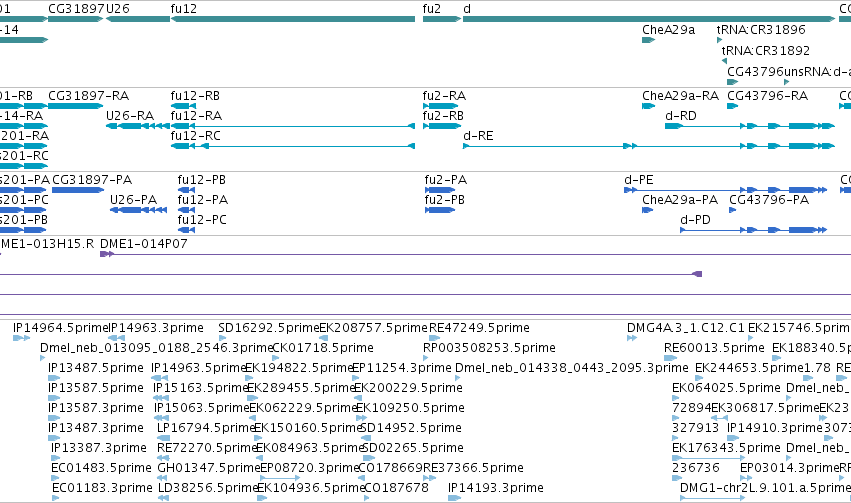Click the CheA29a gene feature
The image size is (851, 503).
(649, 40)
